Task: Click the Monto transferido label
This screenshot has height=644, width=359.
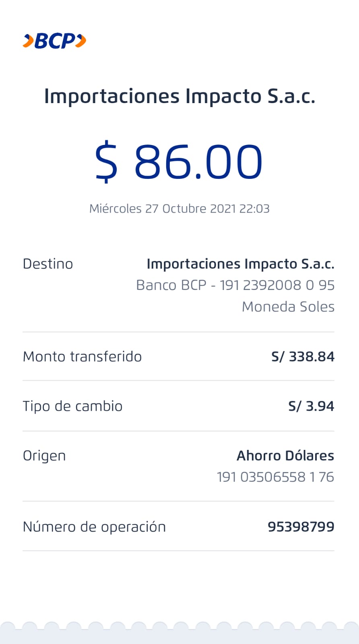Action: [82, 356]
